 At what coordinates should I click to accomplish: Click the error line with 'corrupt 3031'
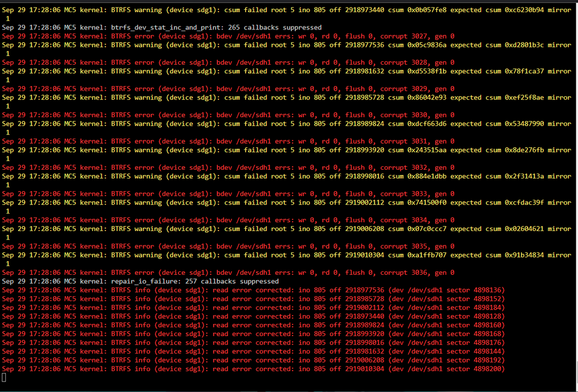click(x=228, y=141)
